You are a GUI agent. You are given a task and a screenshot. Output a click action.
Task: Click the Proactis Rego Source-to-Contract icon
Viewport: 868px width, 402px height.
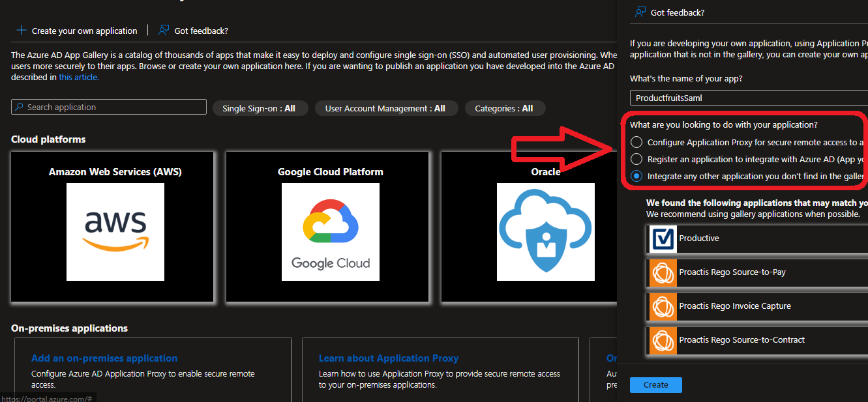click(x=663, y=339)
